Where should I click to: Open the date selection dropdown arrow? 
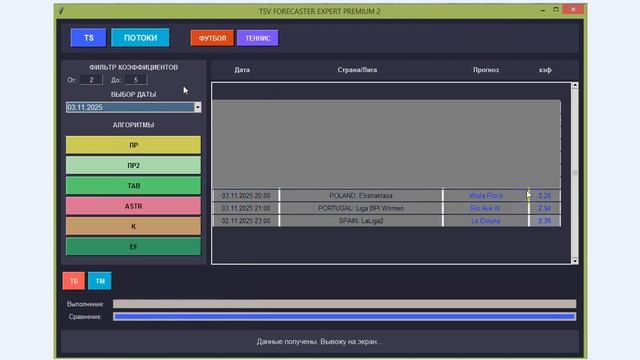point(198,107)
